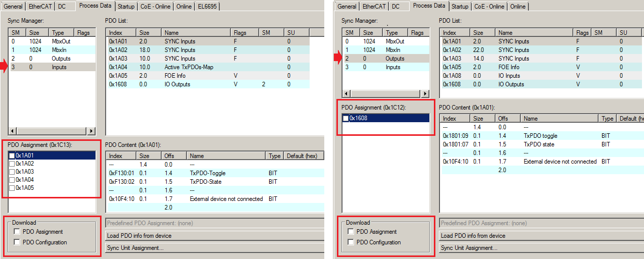The width and height of the screenshot is (644, 259).
Task: Select 0xF130:02 TxPDO-State row in PDO Content
Action: click(x=215, y=182)
